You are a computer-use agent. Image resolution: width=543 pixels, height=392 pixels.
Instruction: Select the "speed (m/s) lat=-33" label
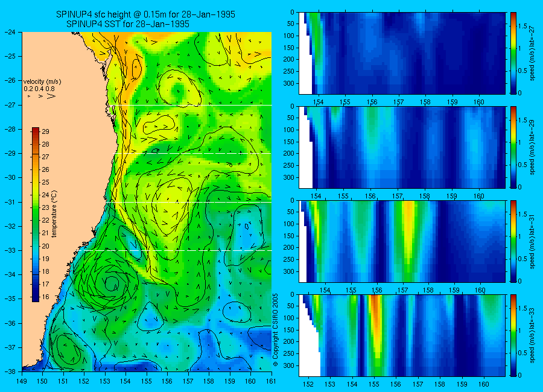point(532,336)
